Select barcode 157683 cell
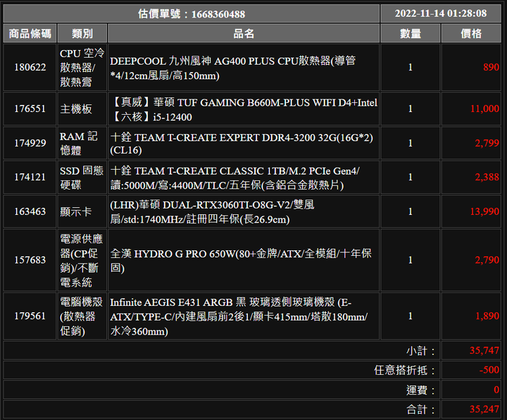The width and height of the screenshot is (507, 420). click(x=30, y=260)
